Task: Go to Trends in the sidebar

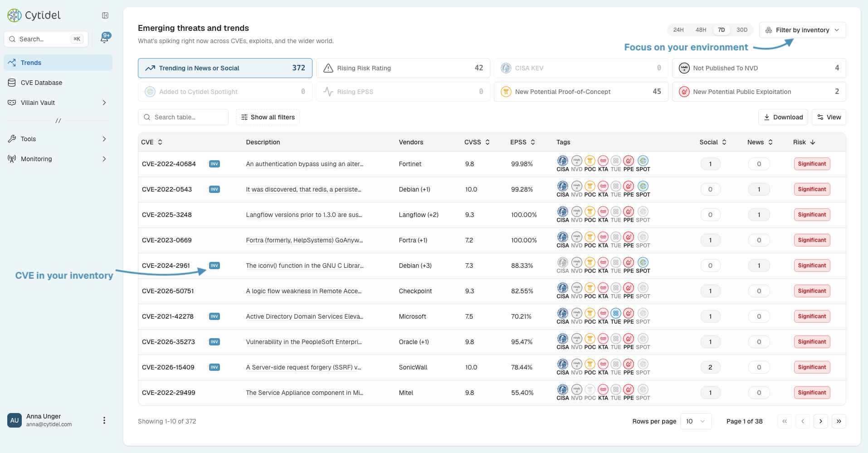Action: coord(58,63)
